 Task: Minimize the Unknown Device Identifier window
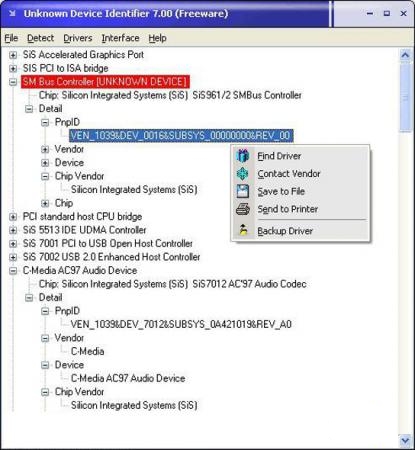[370, 14]
